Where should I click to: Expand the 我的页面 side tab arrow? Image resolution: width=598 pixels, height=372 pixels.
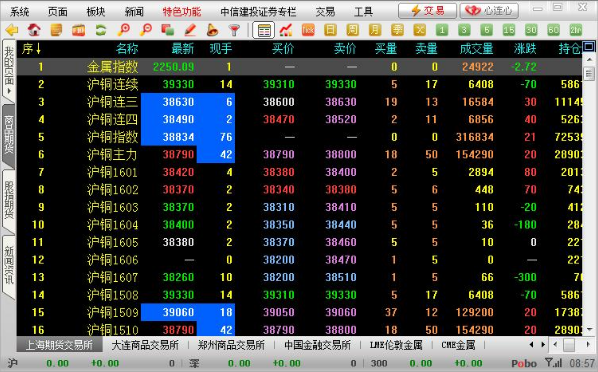pyautogui.click(x=9, y=92)
